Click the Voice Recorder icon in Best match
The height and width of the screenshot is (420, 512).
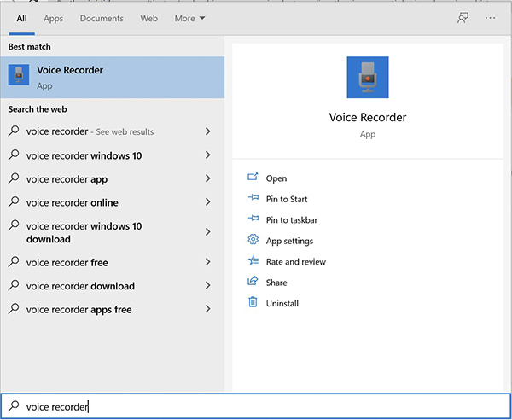(19, 75)
